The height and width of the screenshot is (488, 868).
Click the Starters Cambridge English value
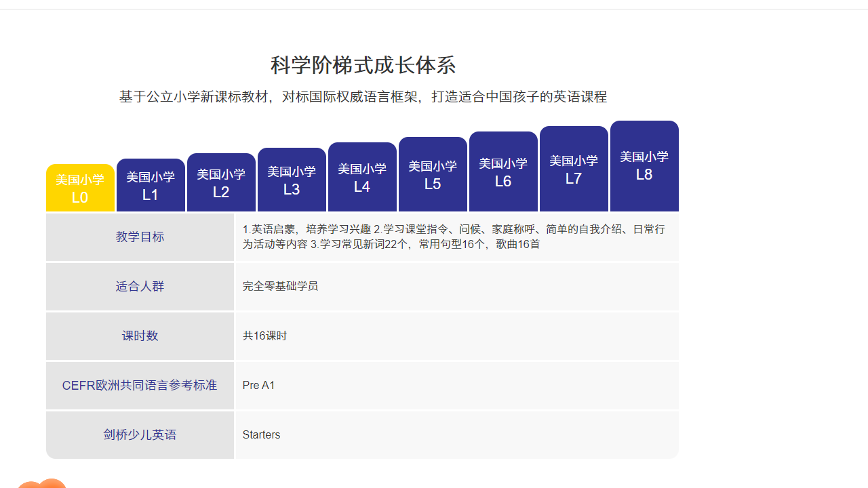[261, 434]
